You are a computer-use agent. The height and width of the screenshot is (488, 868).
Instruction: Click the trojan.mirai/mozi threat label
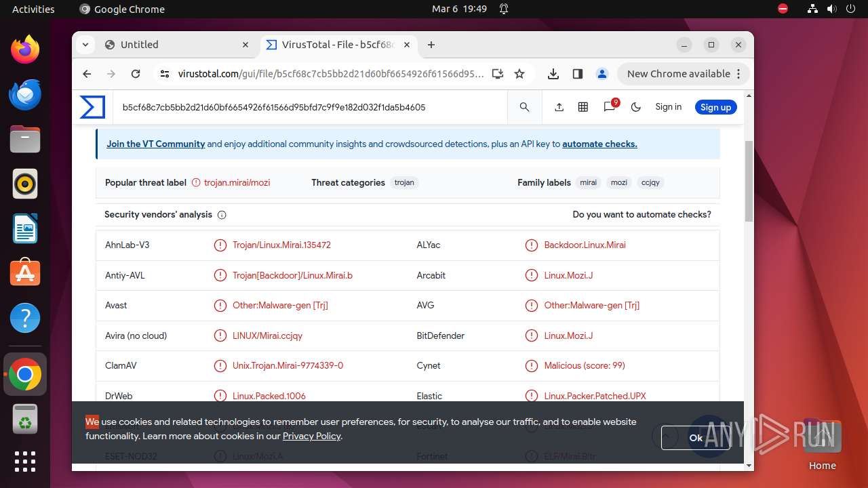point(237,182)
